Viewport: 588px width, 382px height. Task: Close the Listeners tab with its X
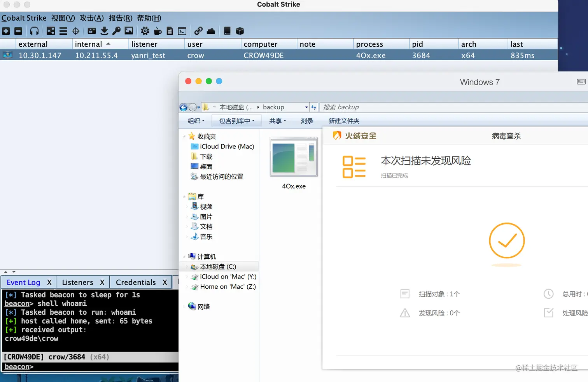pos(102,282)
